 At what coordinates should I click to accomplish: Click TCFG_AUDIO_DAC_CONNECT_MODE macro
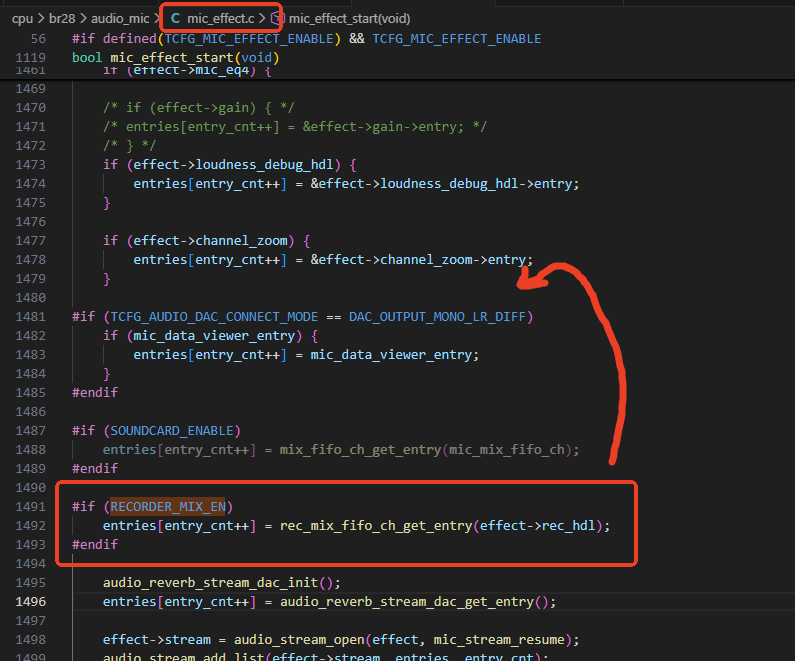pyautogui.click(x=214, y=317)
